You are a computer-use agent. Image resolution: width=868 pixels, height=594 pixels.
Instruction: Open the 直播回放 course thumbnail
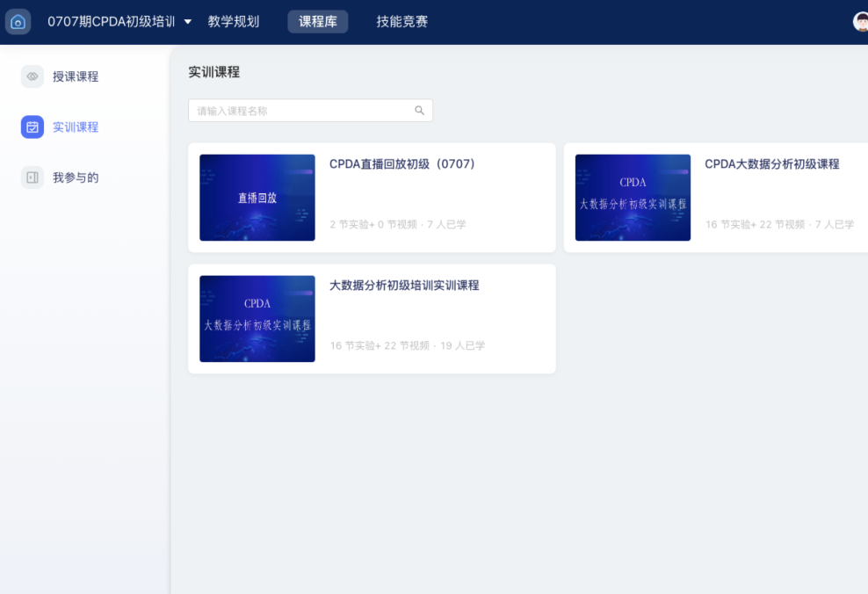pos(257,198)
